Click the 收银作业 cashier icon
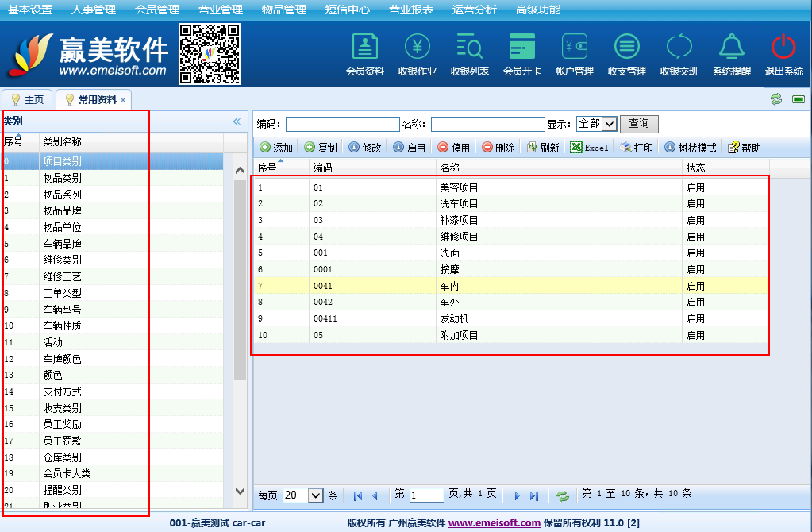This screenshot has height=532, width=812. (x=417, y=48)
